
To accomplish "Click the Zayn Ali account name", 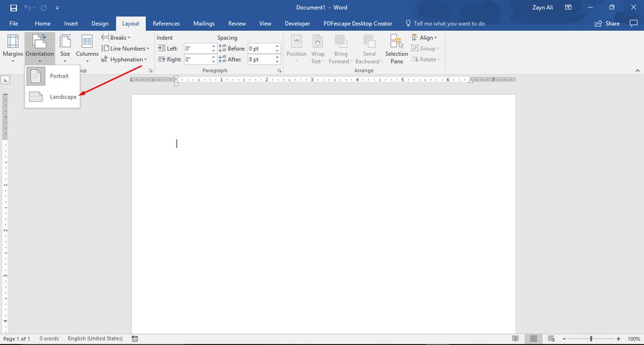I will click(543, 8).
